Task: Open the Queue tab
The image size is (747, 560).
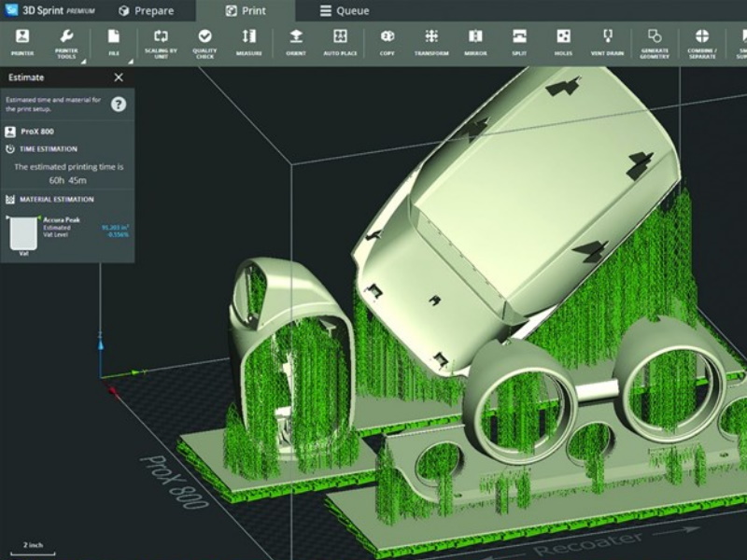Action: click(345, 10)
